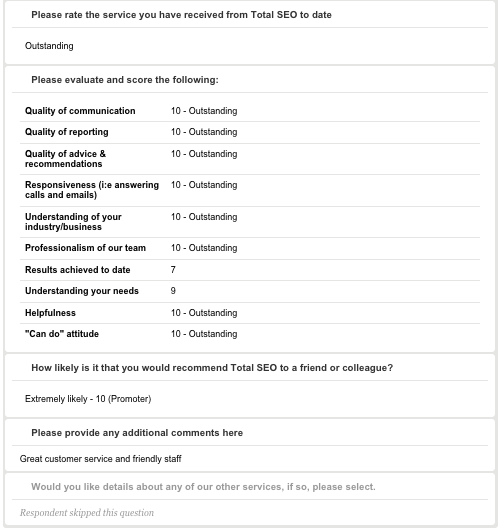This screenshot has width=500, height=531.
Task: Click 'Please provide any additional comments here' heading
Action: [137, 433]
